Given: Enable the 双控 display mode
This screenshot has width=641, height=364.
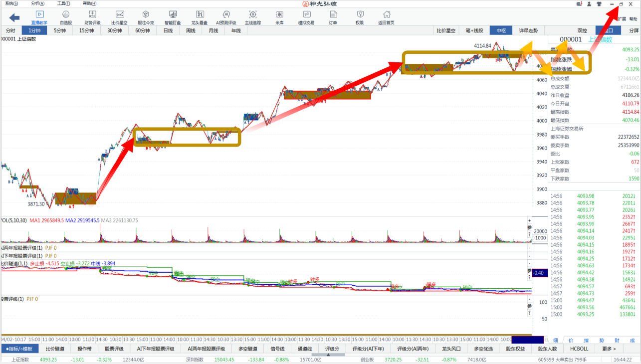Looking at the screenshot, I should (x=582, y=30).
